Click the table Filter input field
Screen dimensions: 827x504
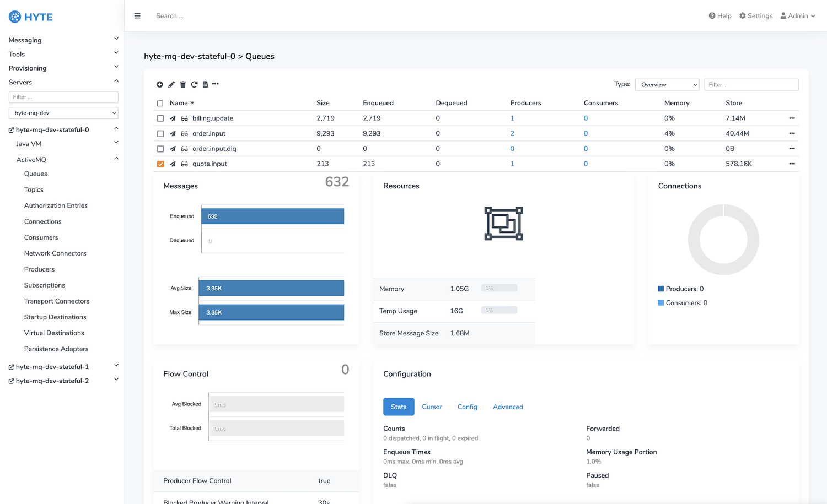(x=751, y=85)
